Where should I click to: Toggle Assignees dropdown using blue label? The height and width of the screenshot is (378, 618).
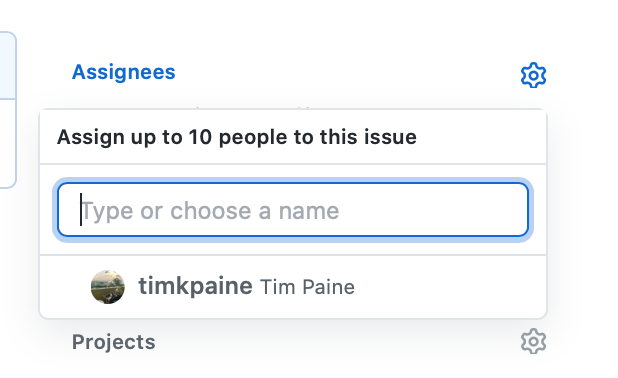tap(124, 72)
